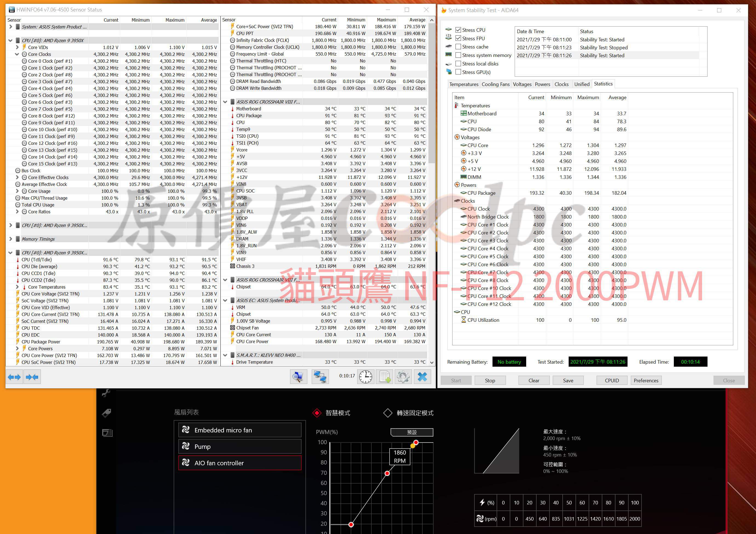This screenshot has width=756, height=534.
Task: Expand Core Usage tree item
Action: [17, 191]
